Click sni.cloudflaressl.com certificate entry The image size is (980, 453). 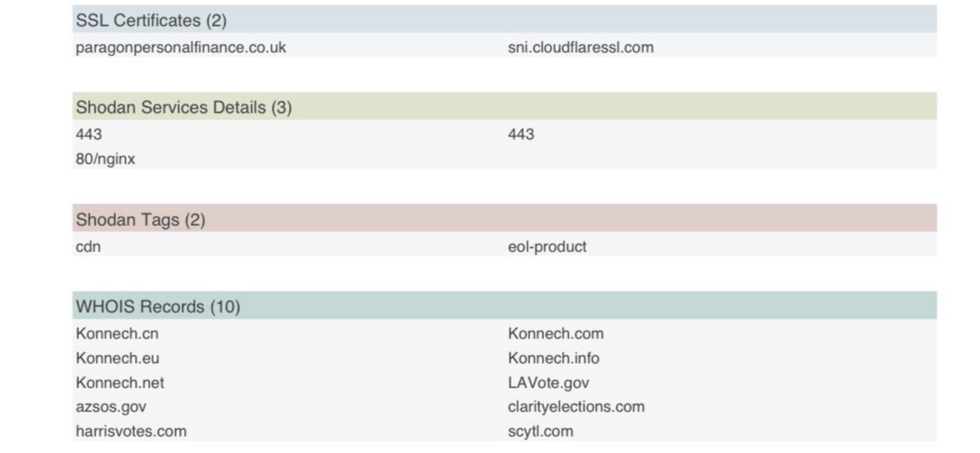tap(581, 47)
